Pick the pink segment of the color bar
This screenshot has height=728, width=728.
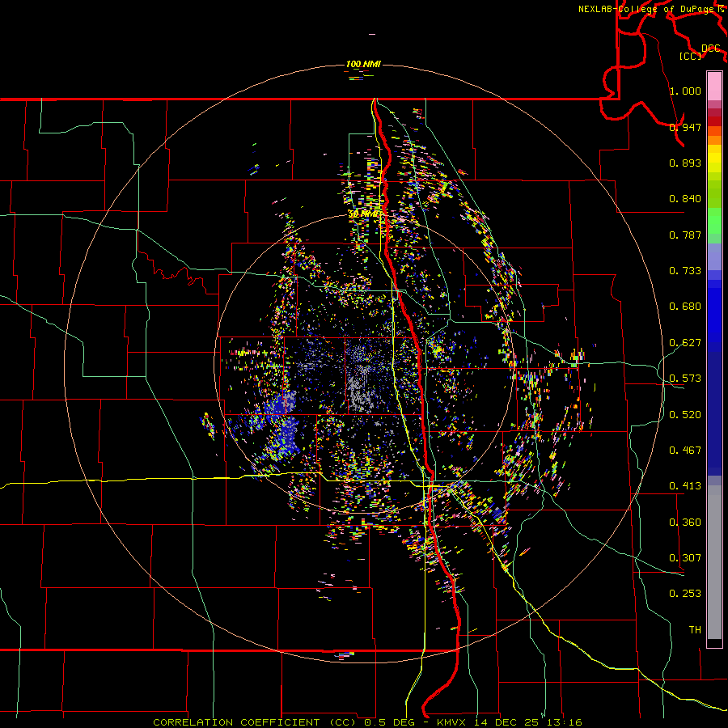click(x=714, y=87)
